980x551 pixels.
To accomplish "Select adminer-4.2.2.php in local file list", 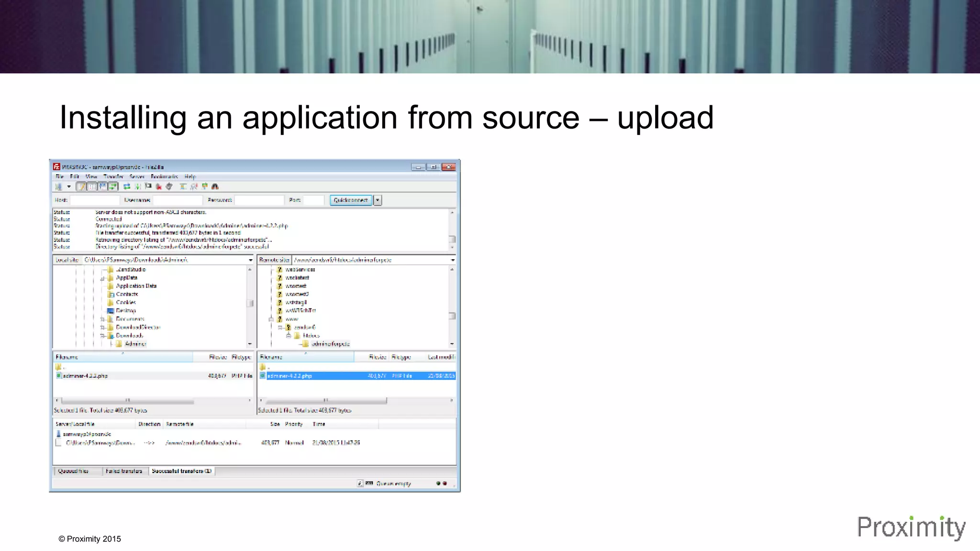I will click(x=154, y=376).
